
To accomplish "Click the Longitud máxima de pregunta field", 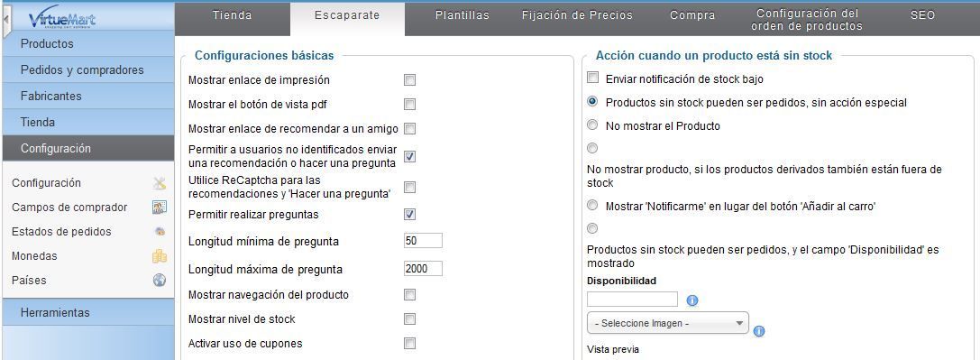I will pos(423,269).
